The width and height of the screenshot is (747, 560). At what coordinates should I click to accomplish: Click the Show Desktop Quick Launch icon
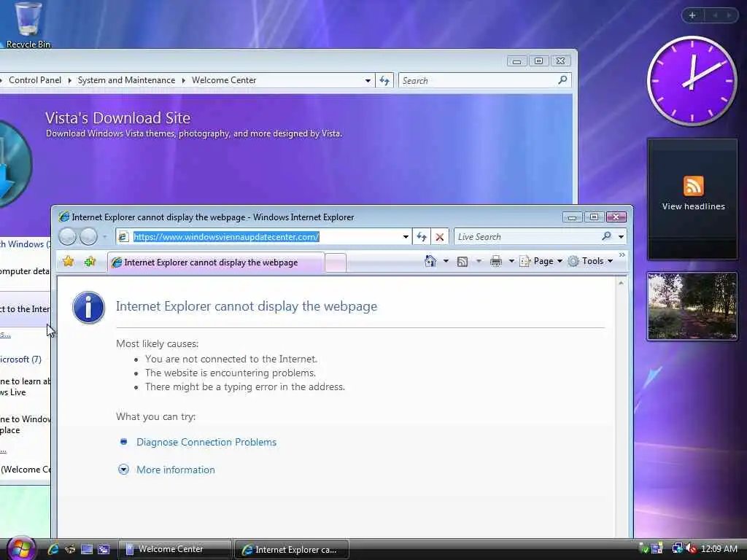[x=87, y=549]
